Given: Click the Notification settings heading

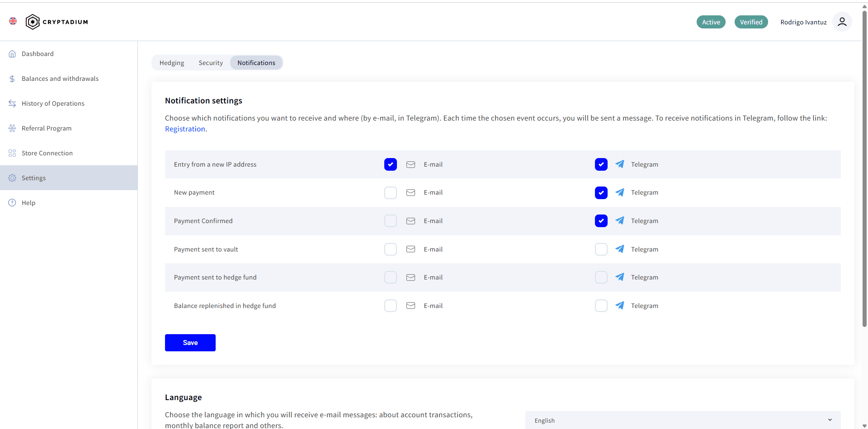Looking at the screenshot, I should point(203,101).
